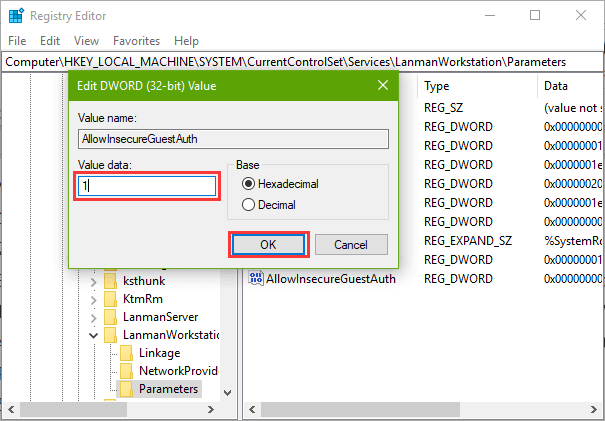The width and height of the screenshot is (605, 421).
Task: Close the Edit DWORD dialog with X
Action: [x=383, y=85]
